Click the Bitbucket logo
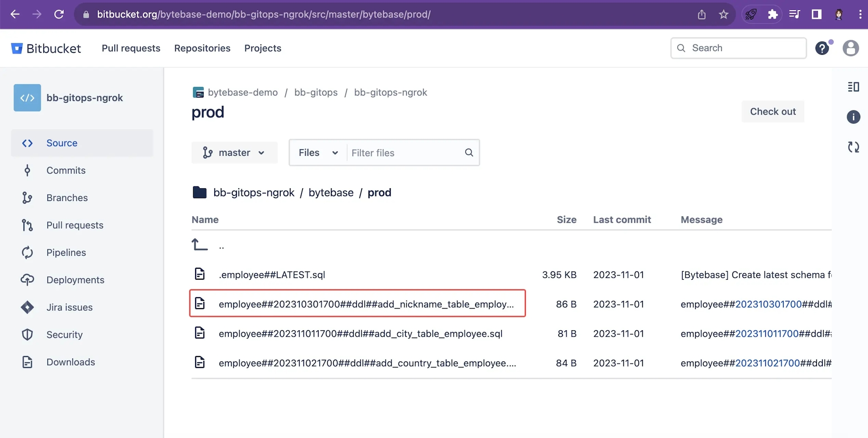This screenshot has width=868, height=438. (46, 48)
